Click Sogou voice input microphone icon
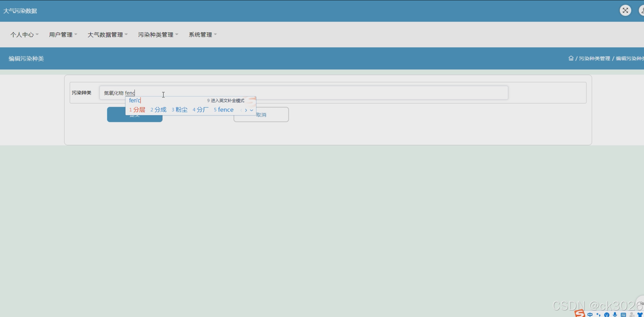644x317 pixels. 615,315
